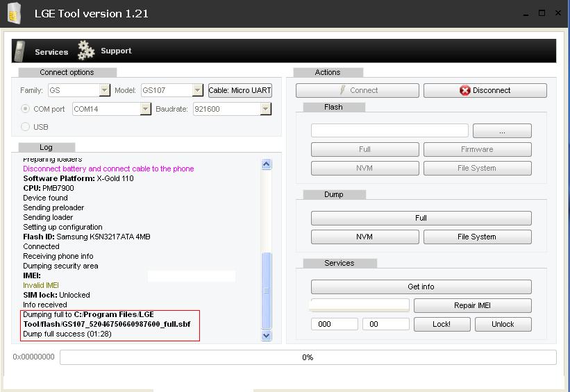Click the 0% progress bar
The height and width of the screenshot is (392, 570).
[x=308, y=357]
